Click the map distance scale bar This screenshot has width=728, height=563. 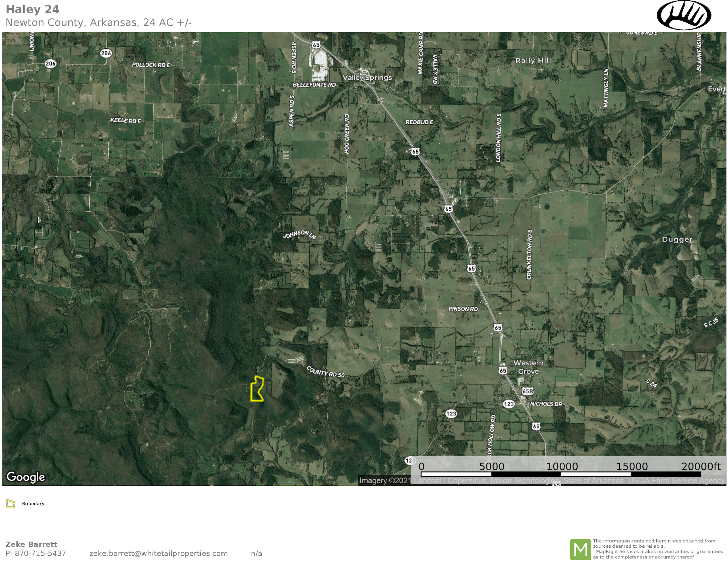tap(561, 474)
